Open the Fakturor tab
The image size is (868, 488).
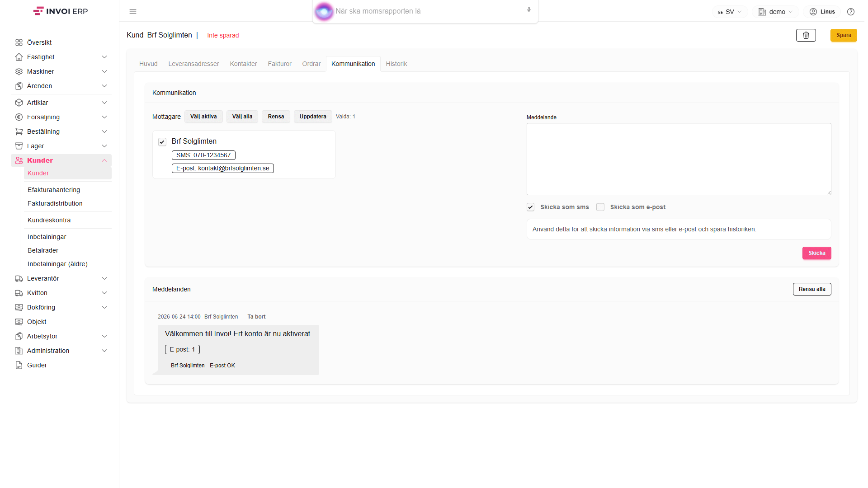click(x=279, y=64)
